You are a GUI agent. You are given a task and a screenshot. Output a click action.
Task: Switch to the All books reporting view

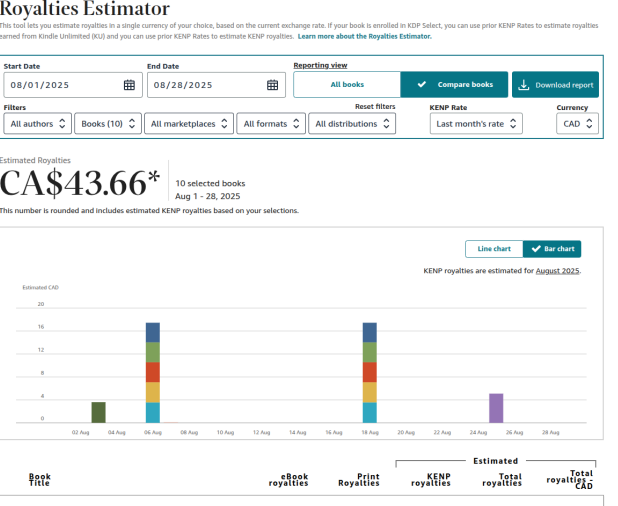pos(347,85)
